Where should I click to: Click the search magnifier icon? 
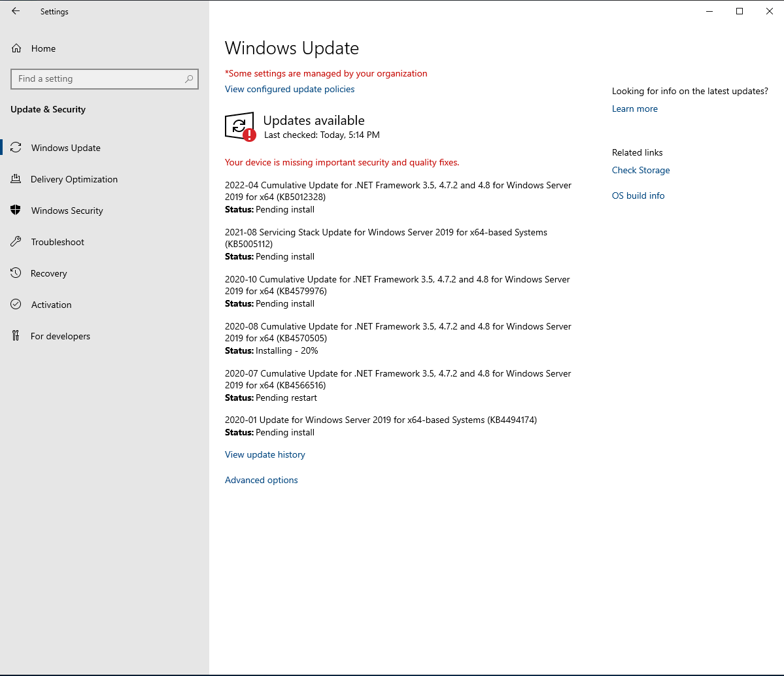pyautogui.click(x=189, y=79)
